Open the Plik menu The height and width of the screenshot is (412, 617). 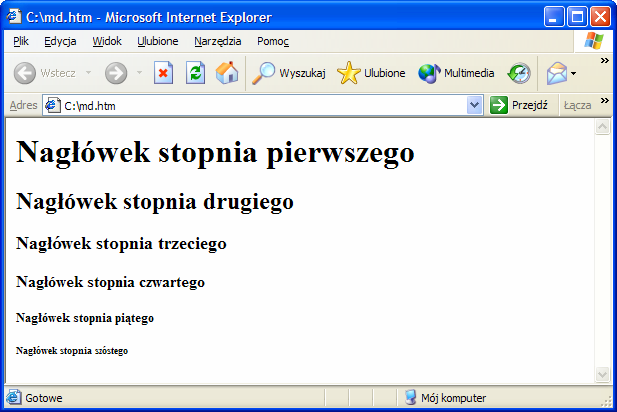tap(21, 41)
